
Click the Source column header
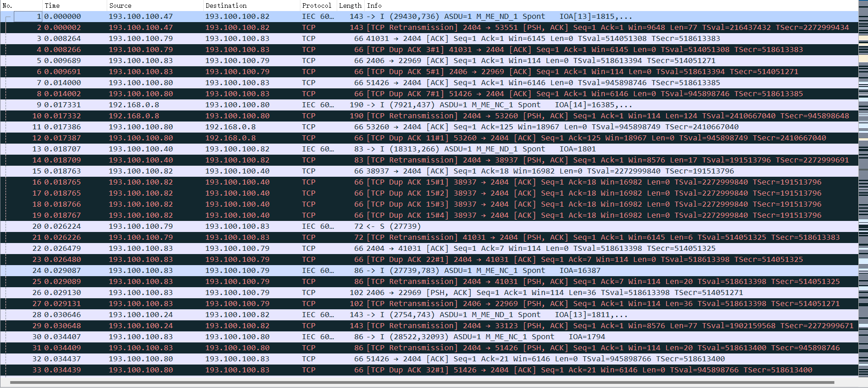click(x=155, y=6)
